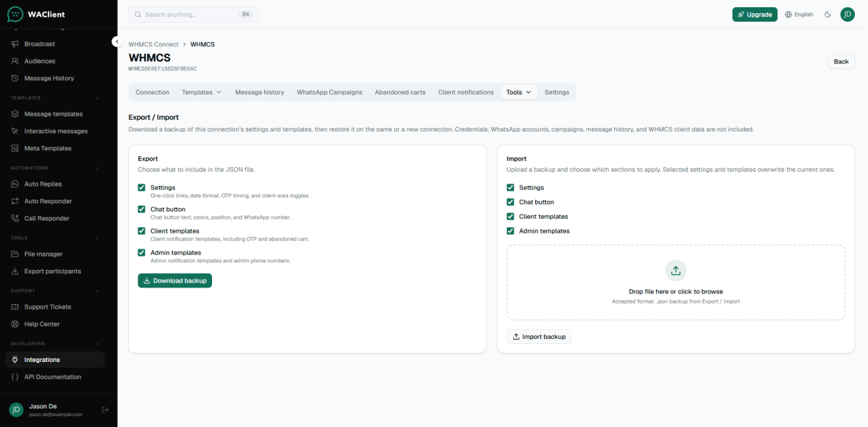Open Audiences people icon in sidebar
The width and height of the screenshot is (868, 427).
[x=15, y=61]
